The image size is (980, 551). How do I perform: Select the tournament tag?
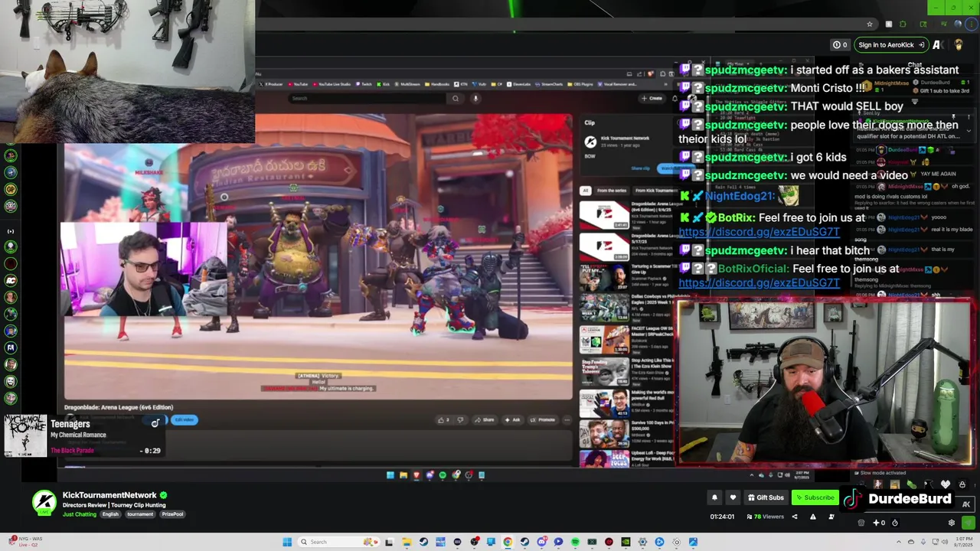140,514
